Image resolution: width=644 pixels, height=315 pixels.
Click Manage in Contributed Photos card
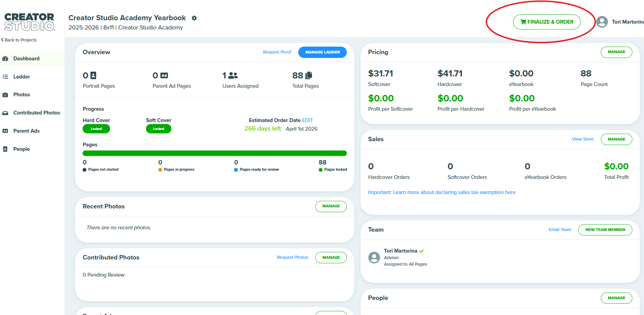pos(331,257)
